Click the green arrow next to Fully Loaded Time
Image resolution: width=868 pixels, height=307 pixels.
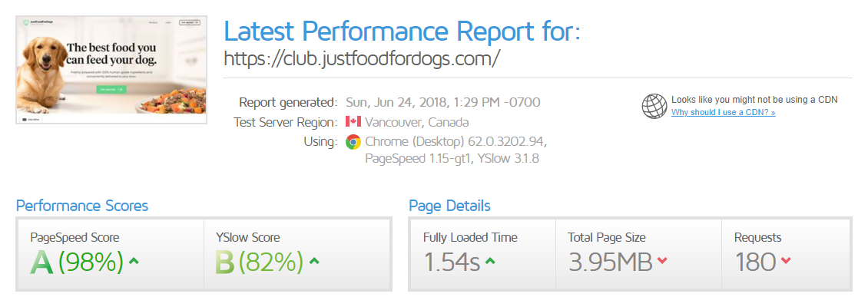490,261
